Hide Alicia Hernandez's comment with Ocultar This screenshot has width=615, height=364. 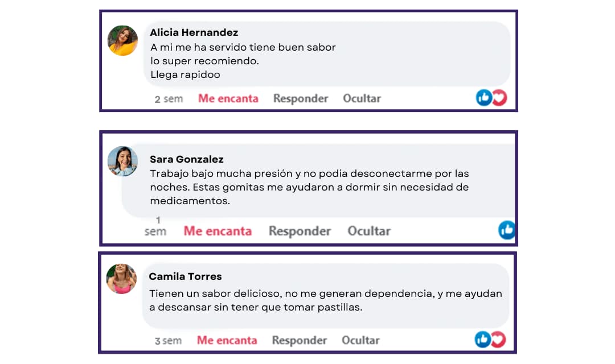[x=362, y=98]
